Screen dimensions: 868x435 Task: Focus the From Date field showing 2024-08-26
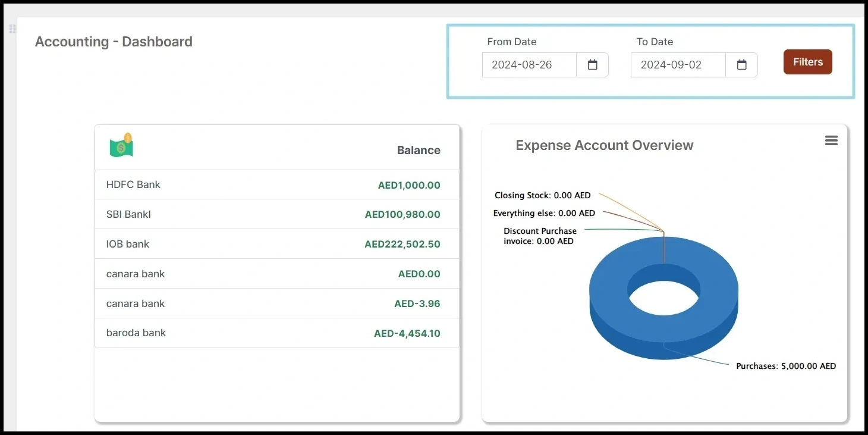click(x=529, y=65)
